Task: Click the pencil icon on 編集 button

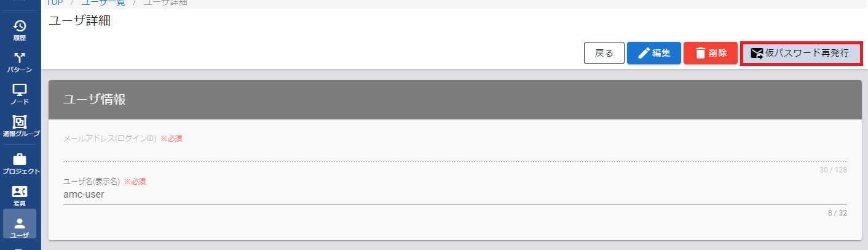Action: click(x=644, y=53)
